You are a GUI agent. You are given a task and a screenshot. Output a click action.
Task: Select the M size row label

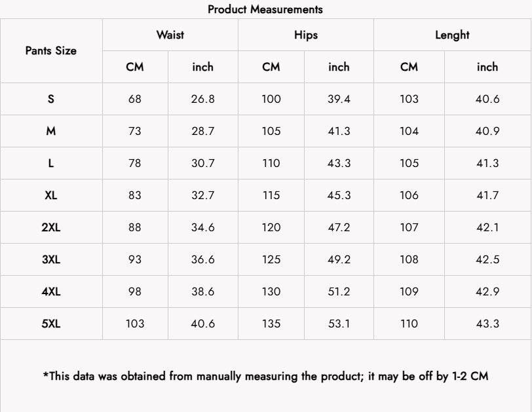click(x=51, y=131)
